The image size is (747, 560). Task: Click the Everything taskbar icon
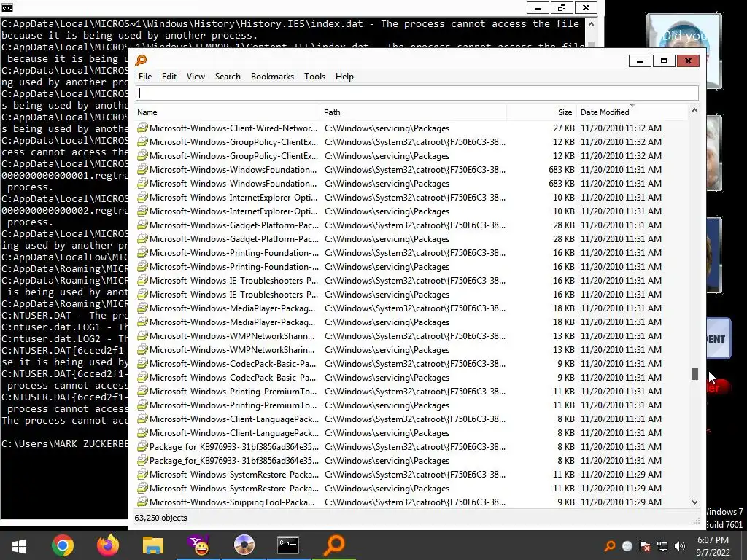(334, 545)
